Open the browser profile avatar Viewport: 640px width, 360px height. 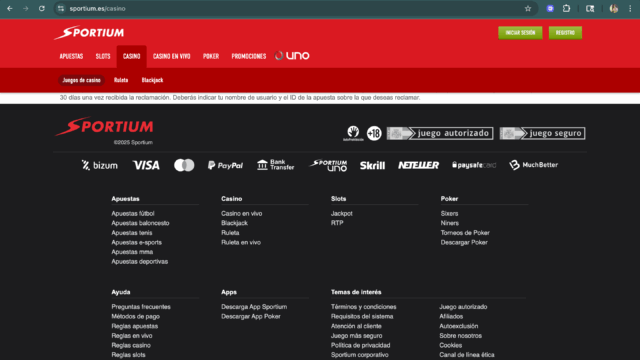click(x=613, y=9)
